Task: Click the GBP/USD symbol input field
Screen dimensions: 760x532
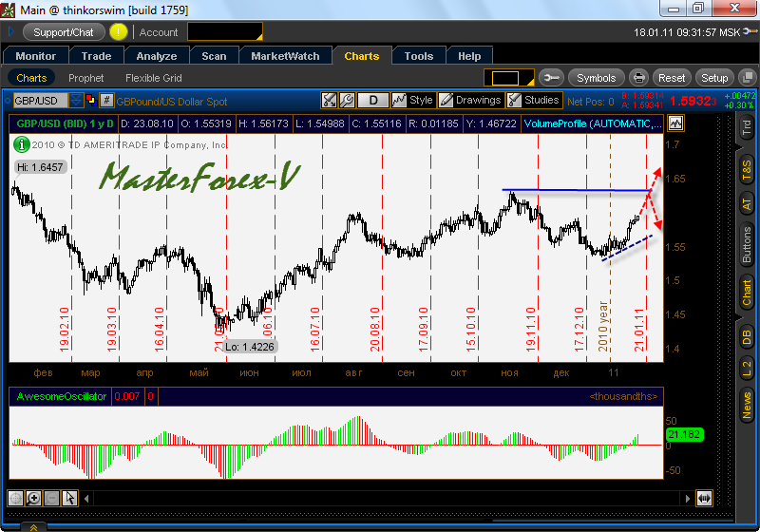Action: [x=41, y=101]
